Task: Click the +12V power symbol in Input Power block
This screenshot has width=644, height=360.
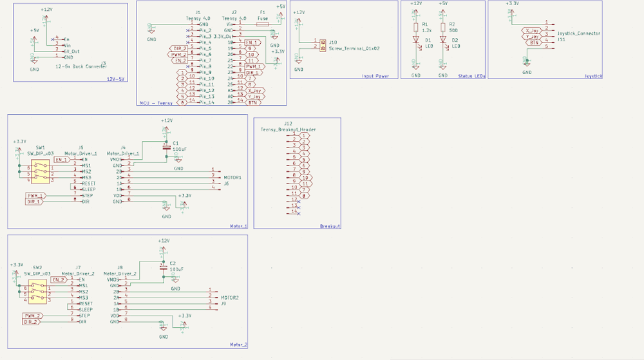Action: 299,22
